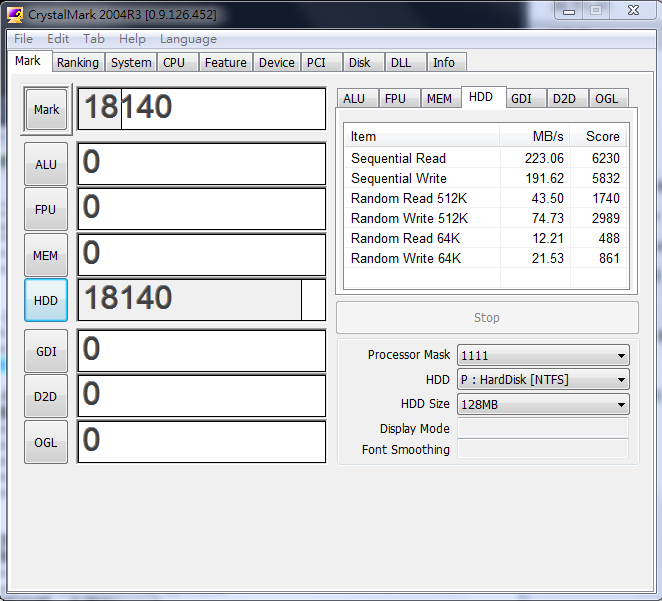Image resolution: width=662 pixels, height=601 pixels.
Task: Open the Tab menu
Action: click(x=94, y=39)
